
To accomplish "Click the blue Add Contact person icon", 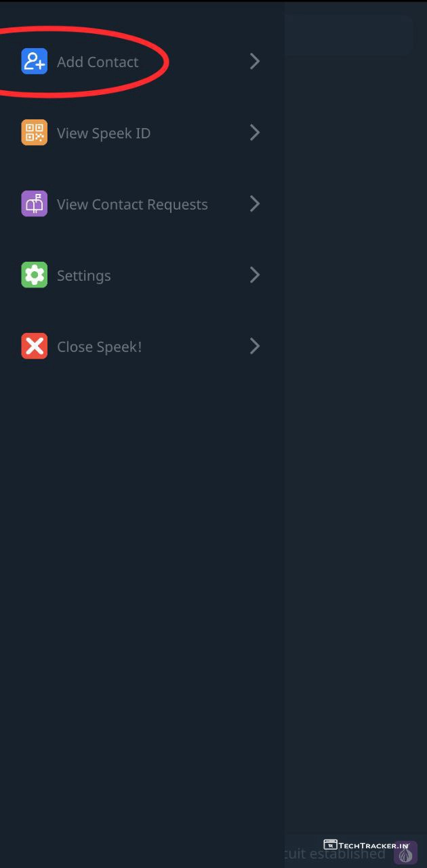I will coord(34,62).
